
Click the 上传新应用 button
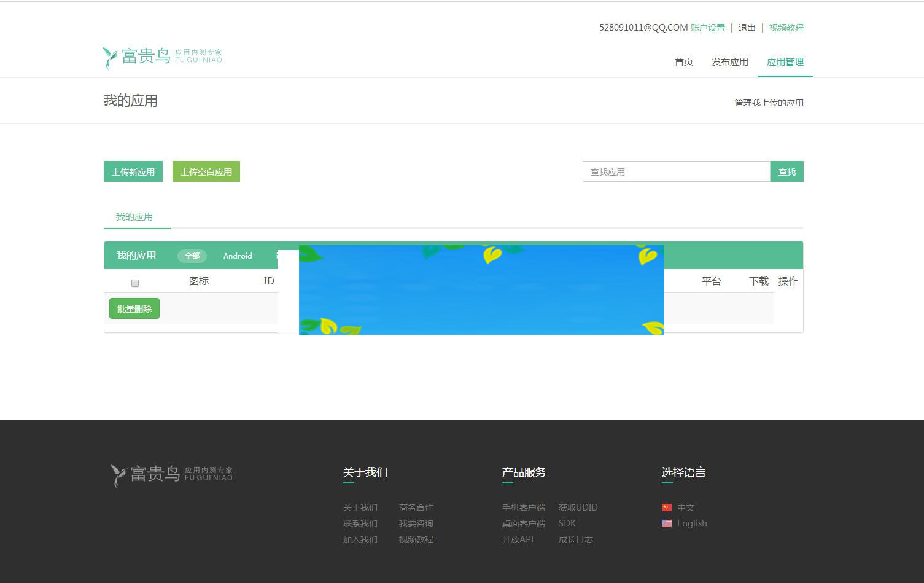pos(133,171)
